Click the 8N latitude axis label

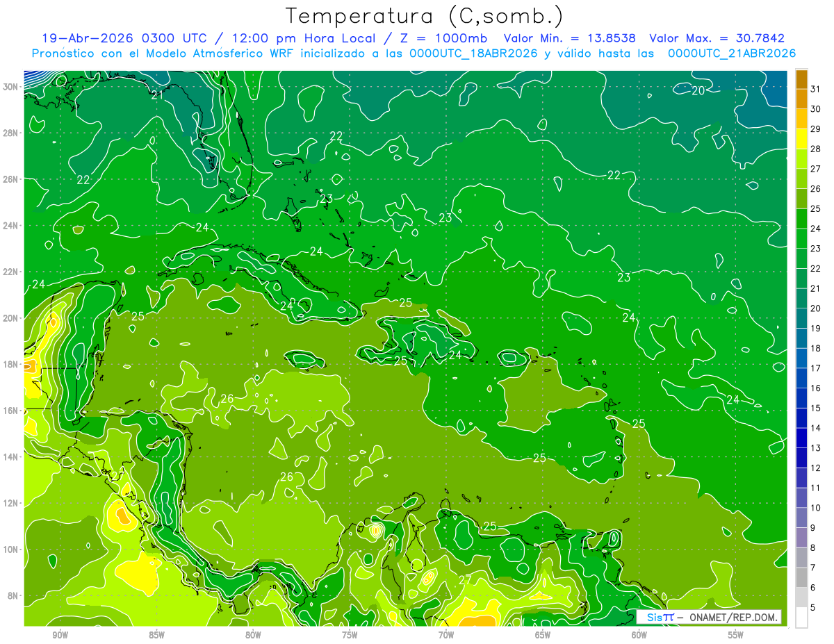(x=14, y=596)
